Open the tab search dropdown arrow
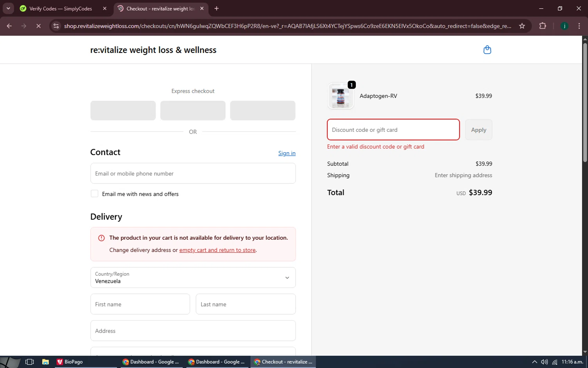Image resolution: width=588 pixels, height=368 pixels. click(8, 8)
